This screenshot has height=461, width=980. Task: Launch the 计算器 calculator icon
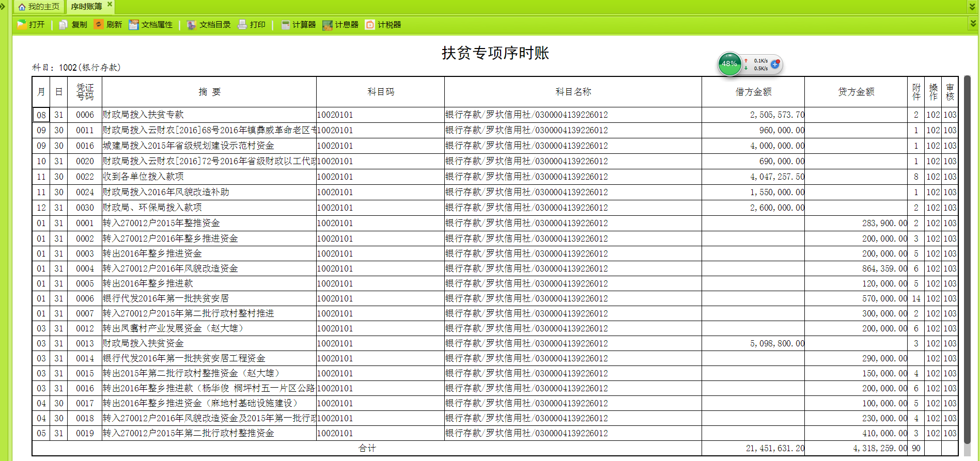point(285,24)
